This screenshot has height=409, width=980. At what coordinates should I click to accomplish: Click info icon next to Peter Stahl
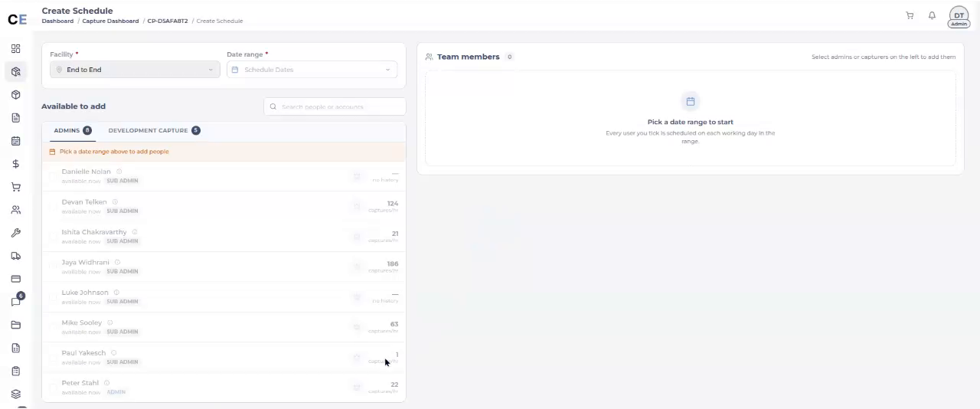click(106, 383)
